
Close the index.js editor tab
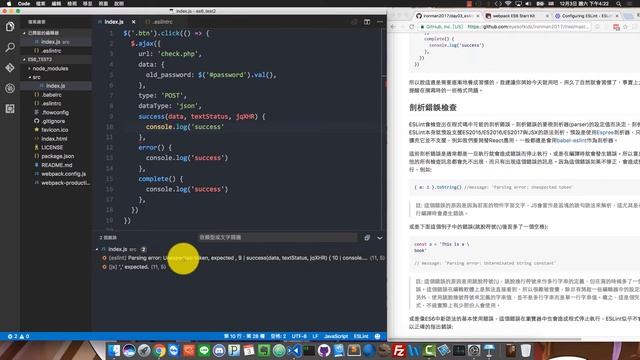[x=133, y=22]
